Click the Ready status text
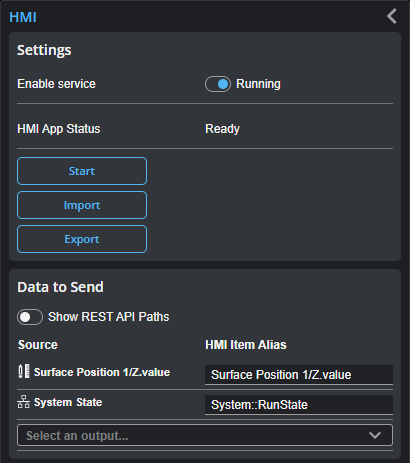 pos(223,129)
